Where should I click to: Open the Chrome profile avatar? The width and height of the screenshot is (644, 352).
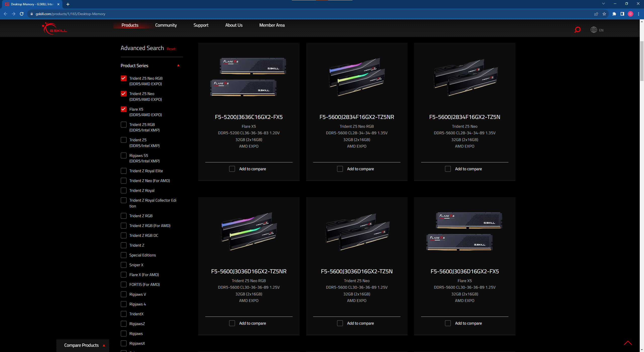pos(630,14)
